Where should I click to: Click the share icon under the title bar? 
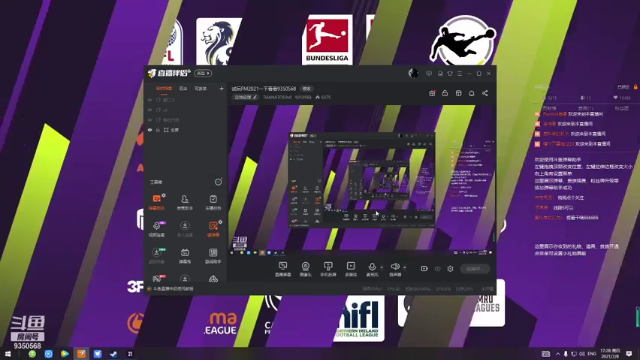tap(485, 93)
